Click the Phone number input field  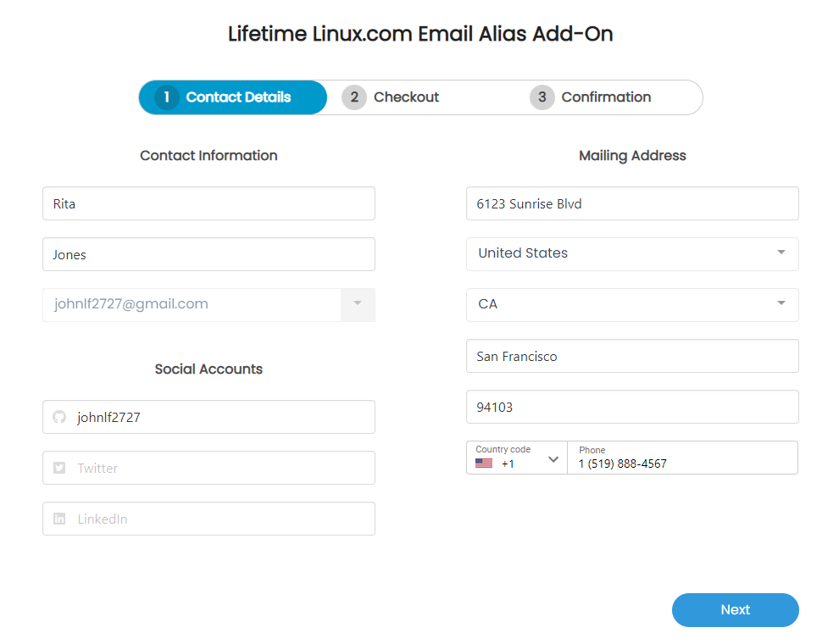pyautogui.click(x=682, y=458)
